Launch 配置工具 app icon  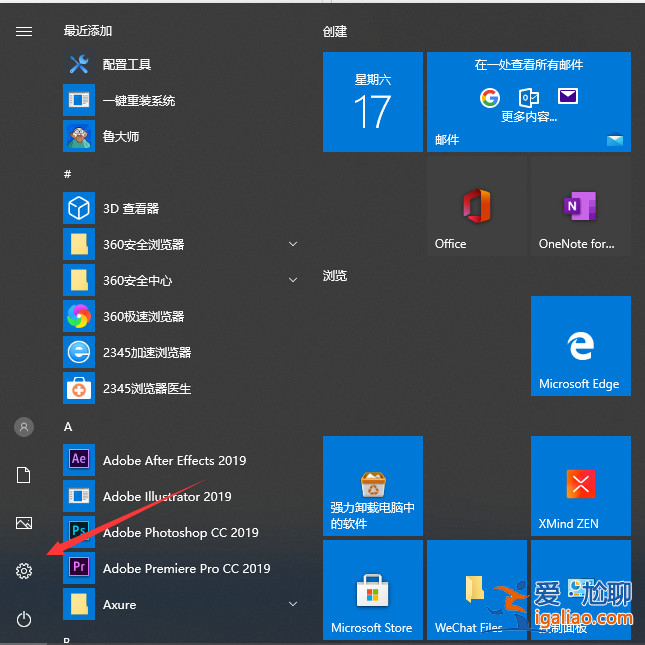[79, 64]
